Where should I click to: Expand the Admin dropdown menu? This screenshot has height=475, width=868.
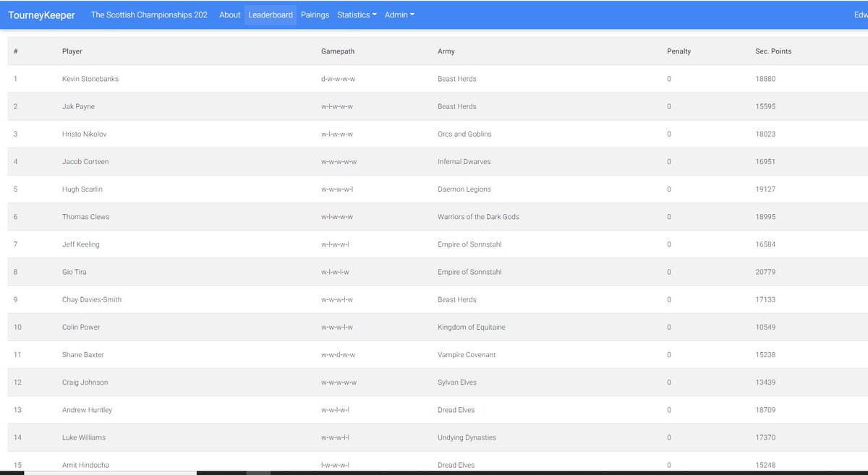[x=399, y=15]
